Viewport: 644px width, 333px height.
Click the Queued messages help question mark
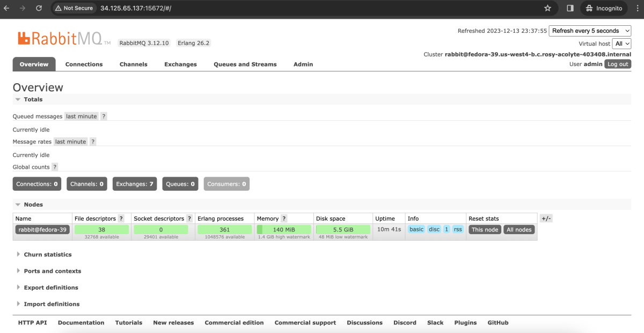pyautogui.click(x=104, y=116)
